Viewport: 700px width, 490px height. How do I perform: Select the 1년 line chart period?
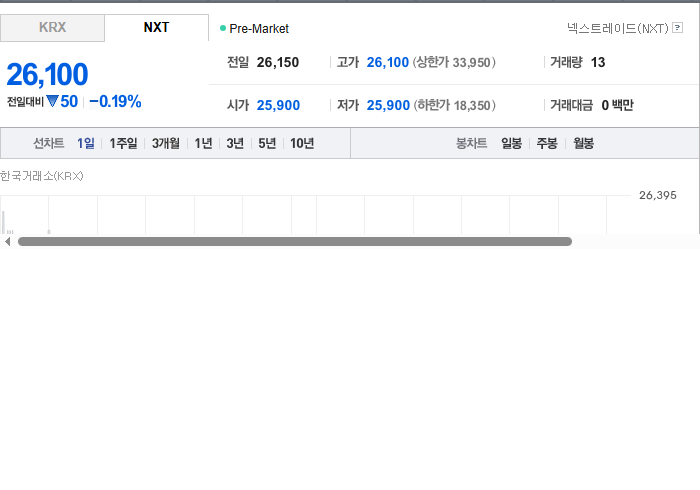pyautogui.click(x=203, y=143)
